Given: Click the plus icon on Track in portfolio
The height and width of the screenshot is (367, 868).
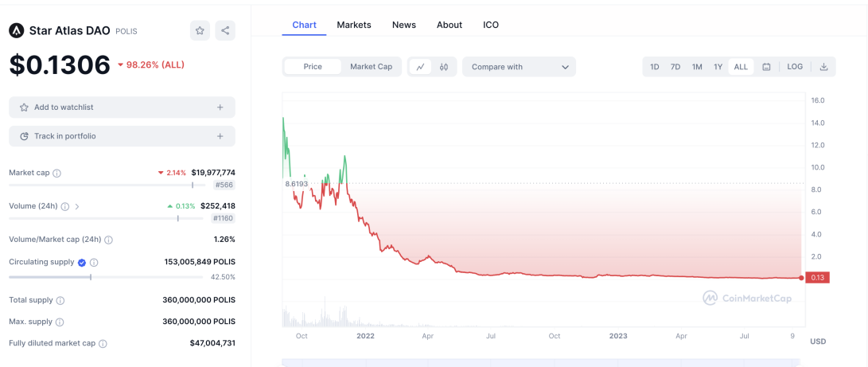Looking at the screenshot, I should [220, 136].
